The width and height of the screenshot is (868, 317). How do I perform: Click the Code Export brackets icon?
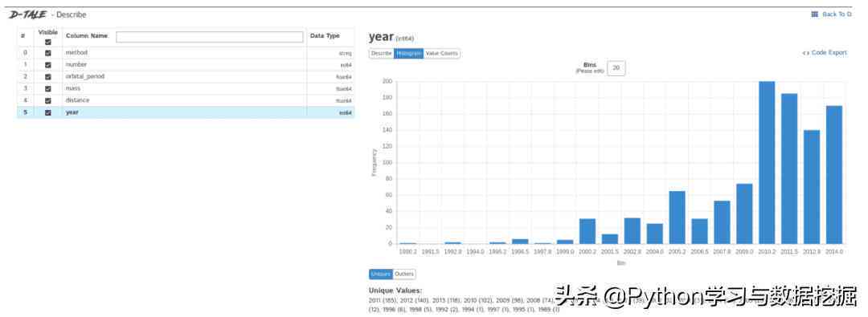tap(805, 52)
